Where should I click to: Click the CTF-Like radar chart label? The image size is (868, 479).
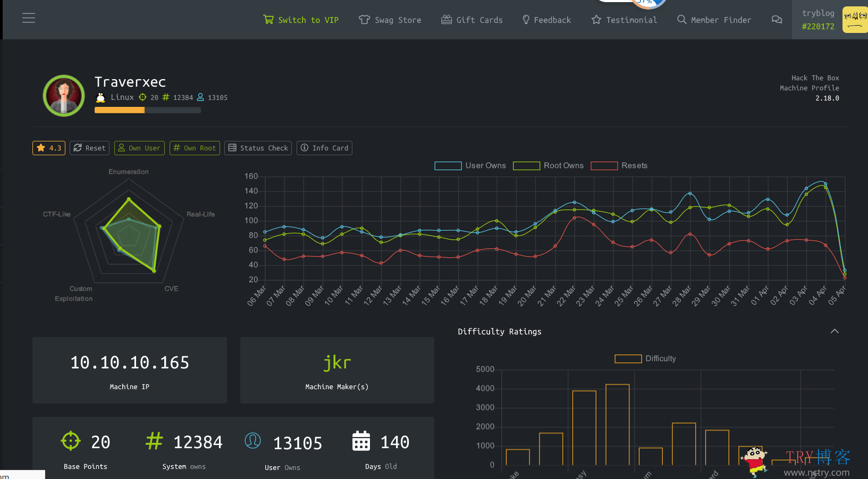(57, 214)
